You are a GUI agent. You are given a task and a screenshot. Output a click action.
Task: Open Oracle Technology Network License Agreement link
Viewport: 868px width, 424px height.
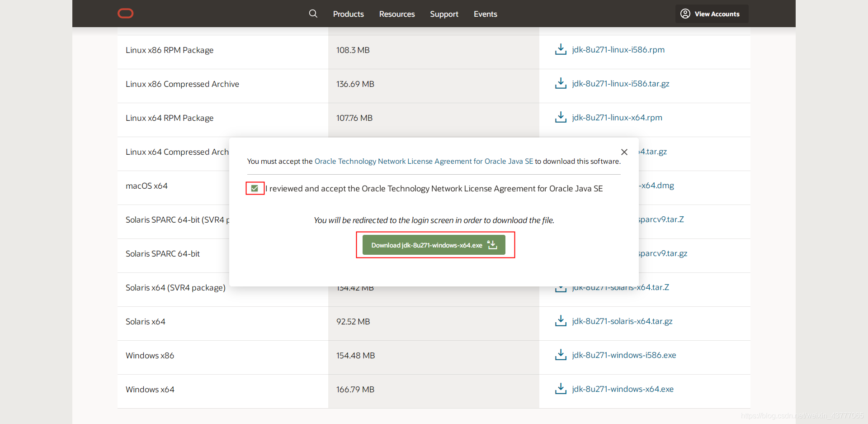coord(424,162)
